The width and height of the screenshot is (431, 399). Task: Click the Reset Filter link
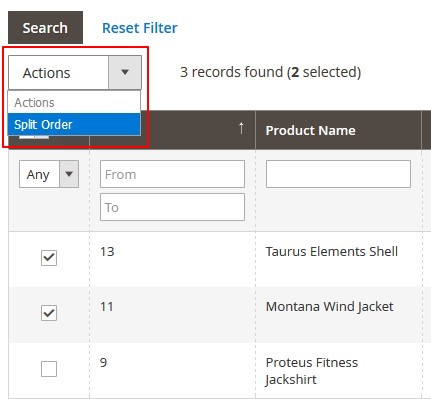140,28
